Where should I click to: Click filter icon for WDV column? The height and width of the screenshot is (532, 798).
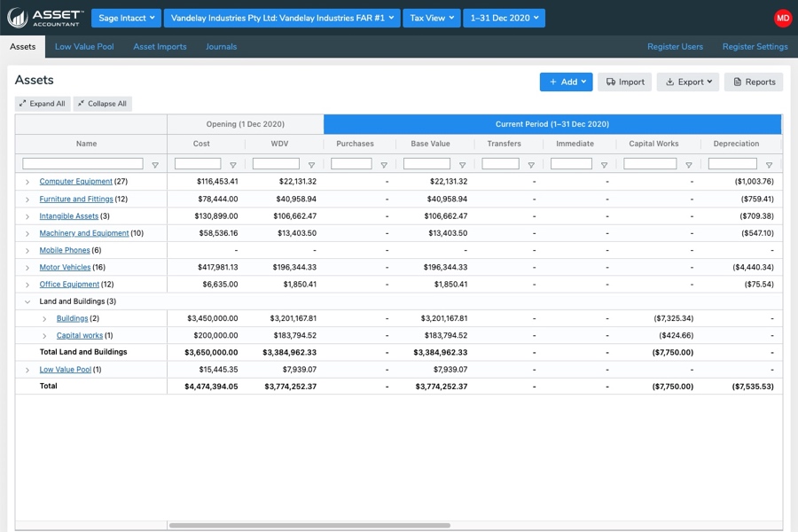pyautogui.click(x=311, y=165)
